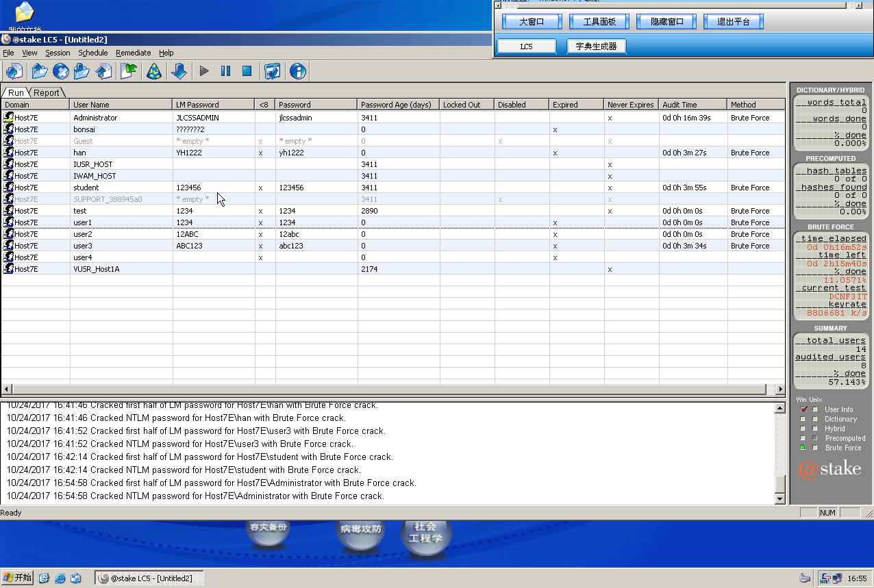Click the 大窗口 button

point(532,22)
